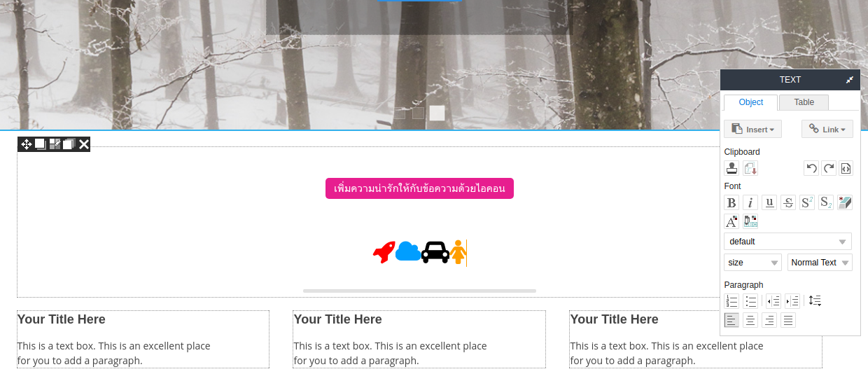Click the layers stack icon on the block toolbar
The height and width of the screenshot is (381, 868).
tap(69, 144)
